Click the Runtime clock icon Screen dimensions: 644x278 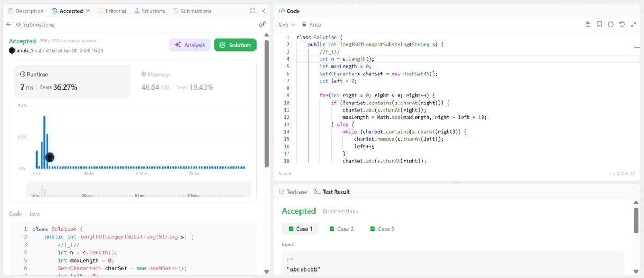(x=23, y=75)
